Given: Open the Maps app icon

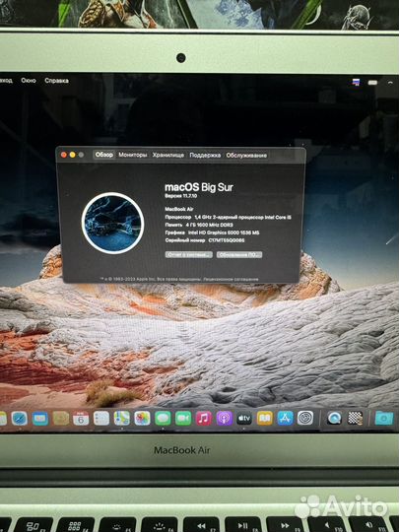Looking at the screenshot, I should coord(122,419).
